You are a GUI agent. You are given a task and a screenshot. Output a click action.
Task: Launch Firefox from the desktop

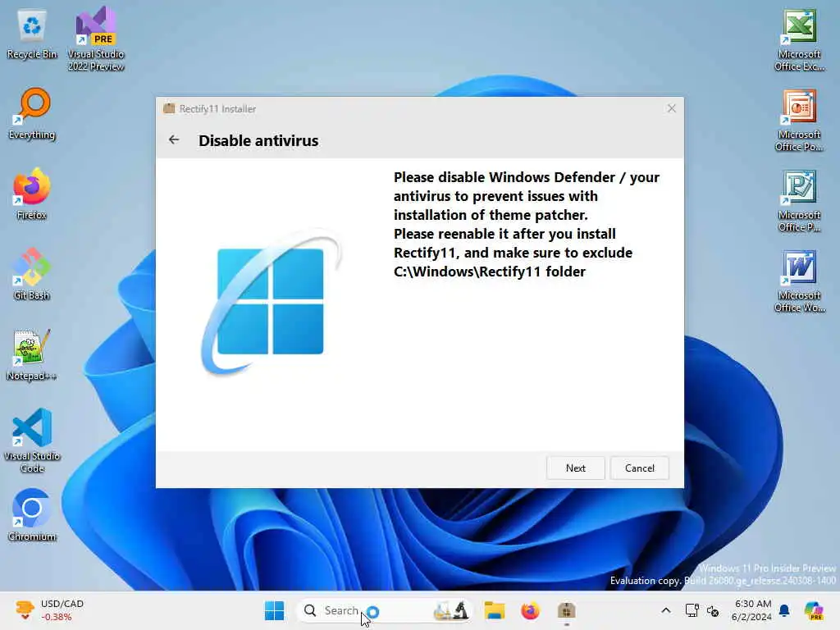[32, 194]
